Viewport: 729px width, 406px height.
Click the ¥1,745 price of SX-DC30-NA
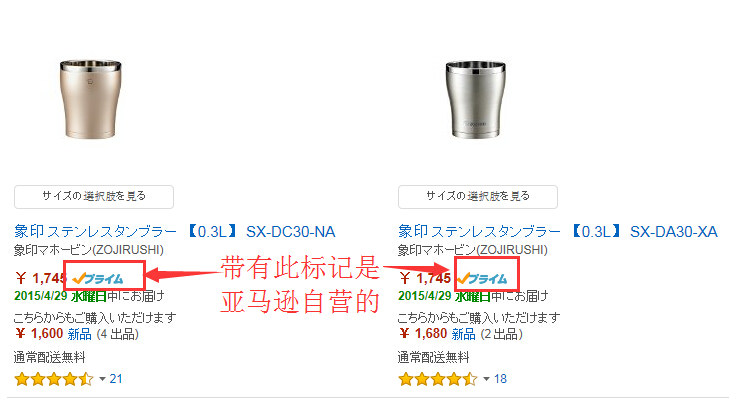point(41,279)
